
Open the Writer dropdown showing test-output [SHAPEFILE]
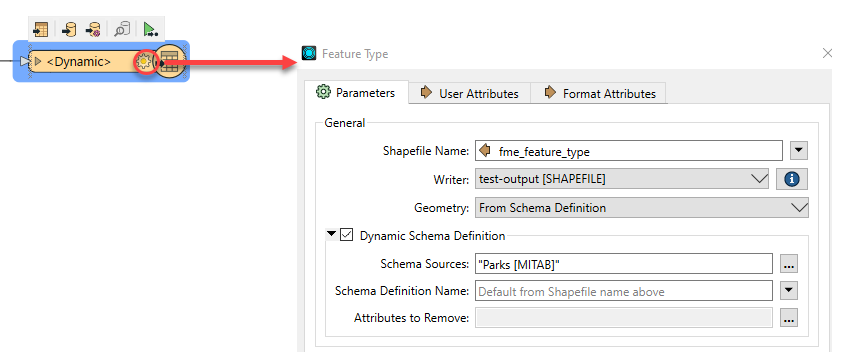[622, 179]
